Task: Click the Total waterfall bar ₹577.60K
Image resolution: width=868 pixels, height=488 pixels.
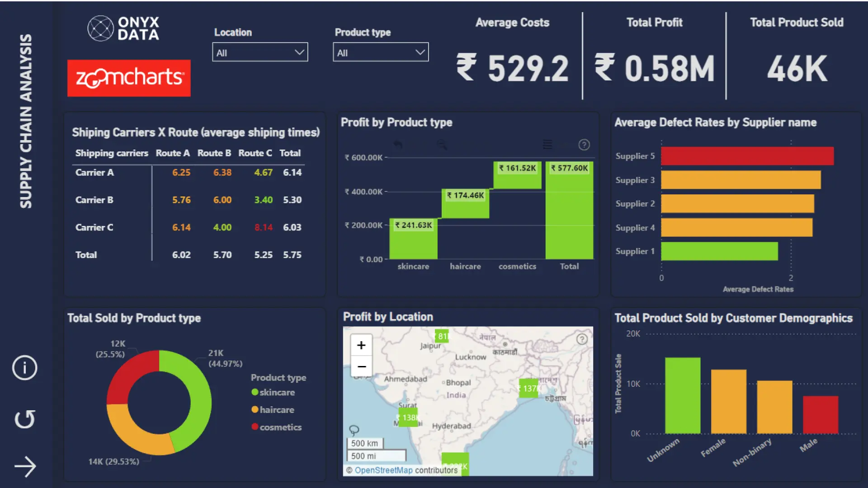Action: [x=569, y=211]
